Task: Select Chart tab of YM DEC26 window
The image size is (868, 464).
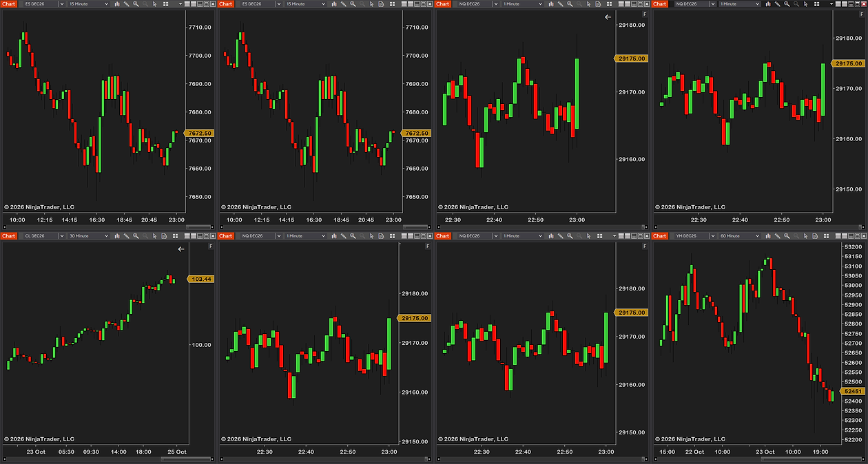Action: tap(659, 236)
